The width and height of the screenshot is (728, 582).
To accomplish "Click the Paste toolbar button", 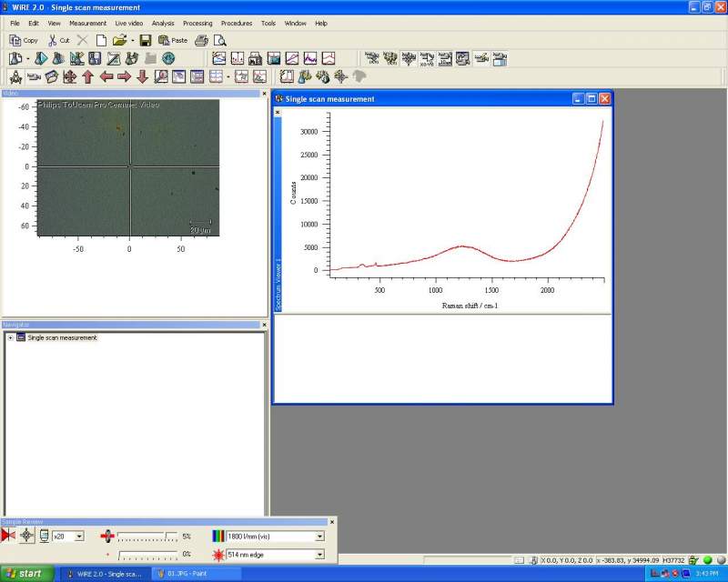I will coord(173,40).
